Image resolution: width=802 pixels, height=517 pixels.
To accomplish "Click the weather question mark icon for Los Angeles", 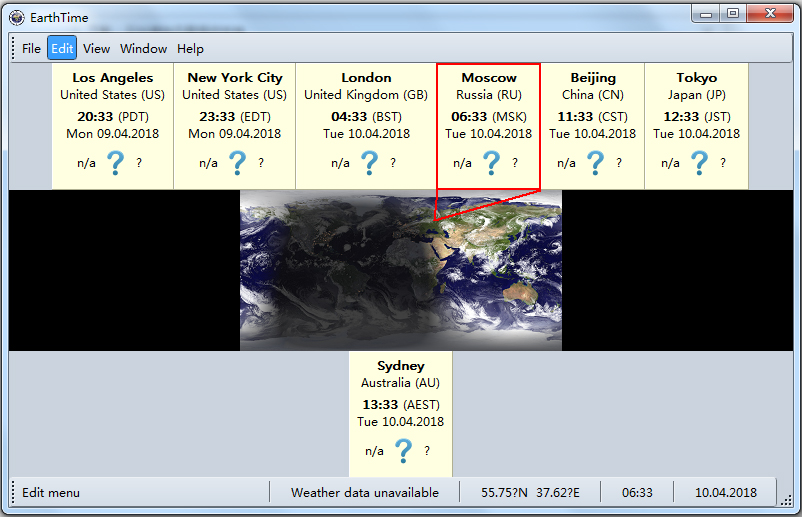I will 116,163.
